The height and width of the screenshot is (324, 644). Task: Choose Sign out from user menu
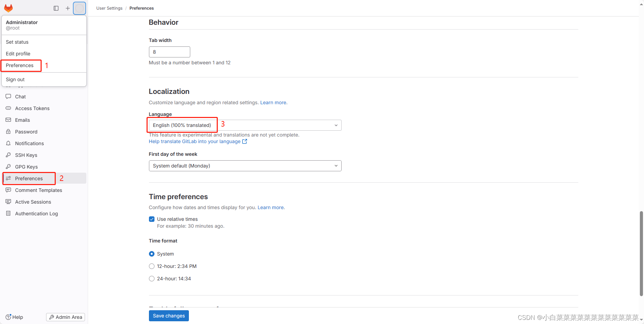click(44, 79)
